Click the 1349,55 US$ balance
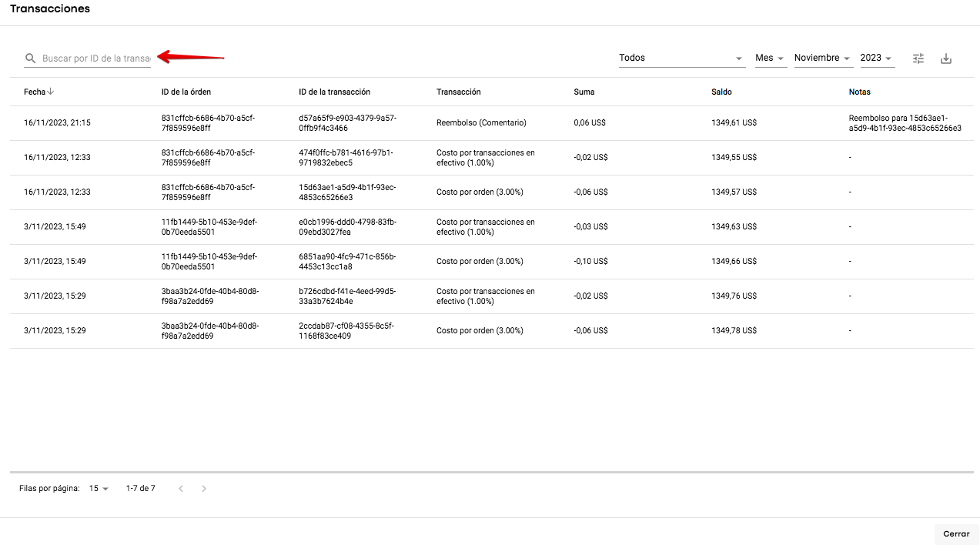 [734, 157]
